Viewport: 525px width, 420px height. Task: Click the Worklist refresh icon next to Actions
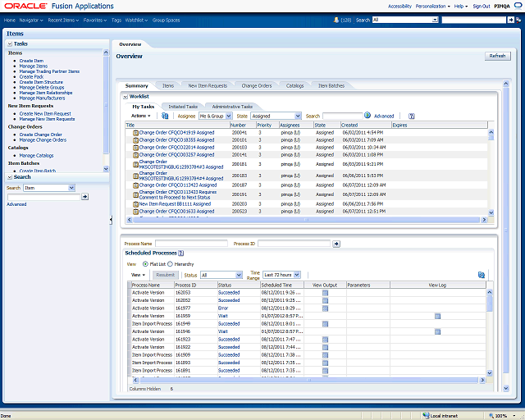pyautogui.click(x=166, y=116)
